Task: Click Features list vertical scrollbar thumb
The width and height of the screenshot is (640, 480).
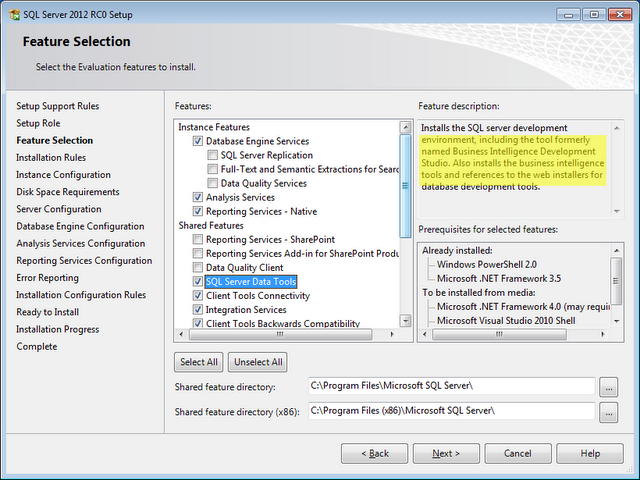Action: click(405, 186)
